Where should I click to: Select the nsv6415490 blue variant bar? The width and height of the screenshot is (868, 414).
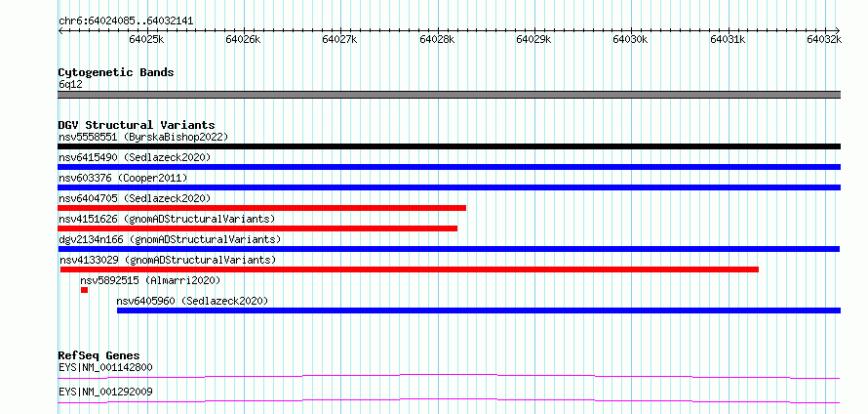pos(449,167)
